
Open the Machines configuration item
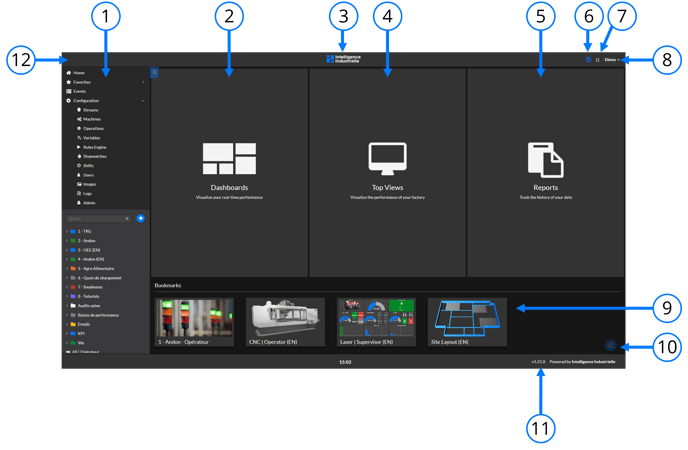(92, 119)
